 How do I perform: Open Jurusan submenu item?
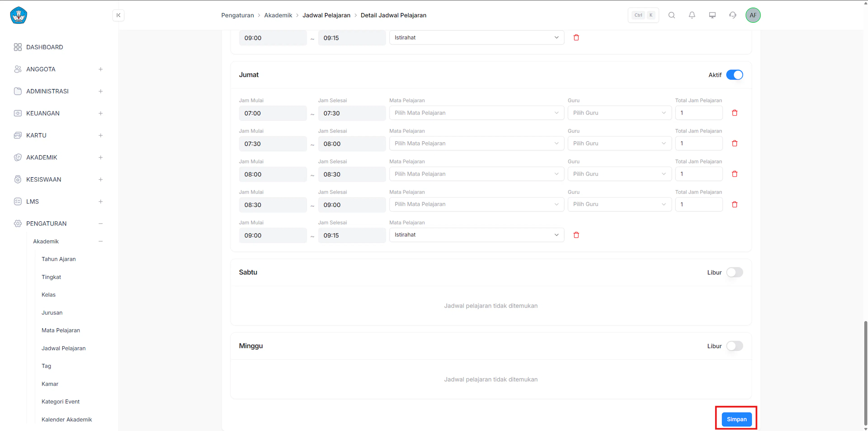coord(52,313)
